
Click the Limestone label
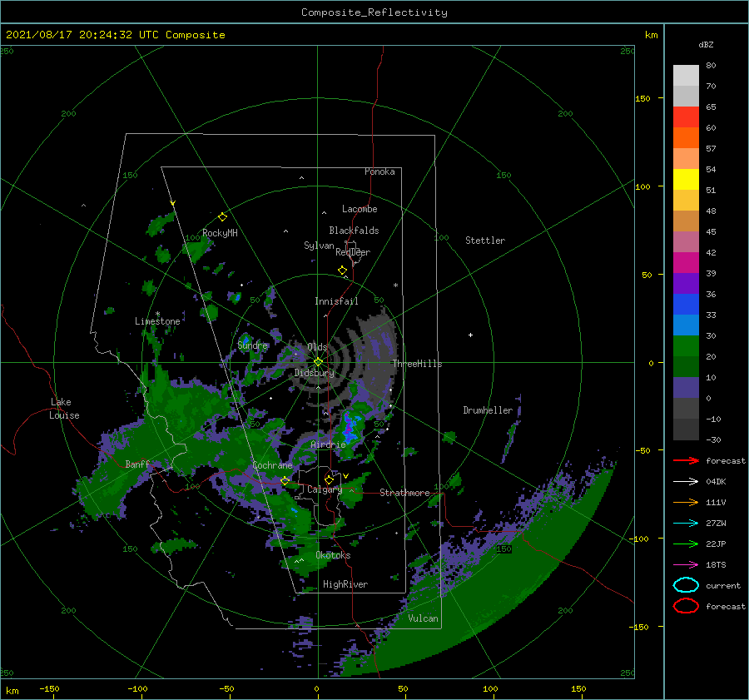click(157, 321)
